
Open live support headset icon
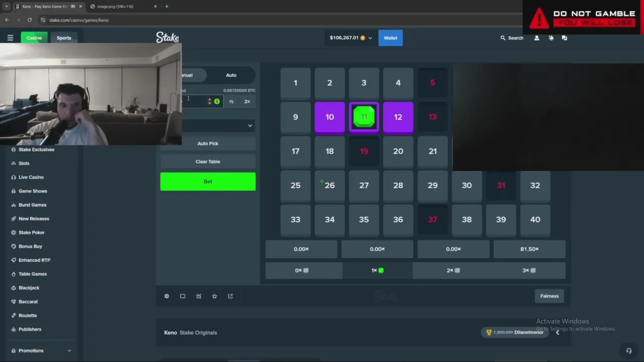point(628,351)
